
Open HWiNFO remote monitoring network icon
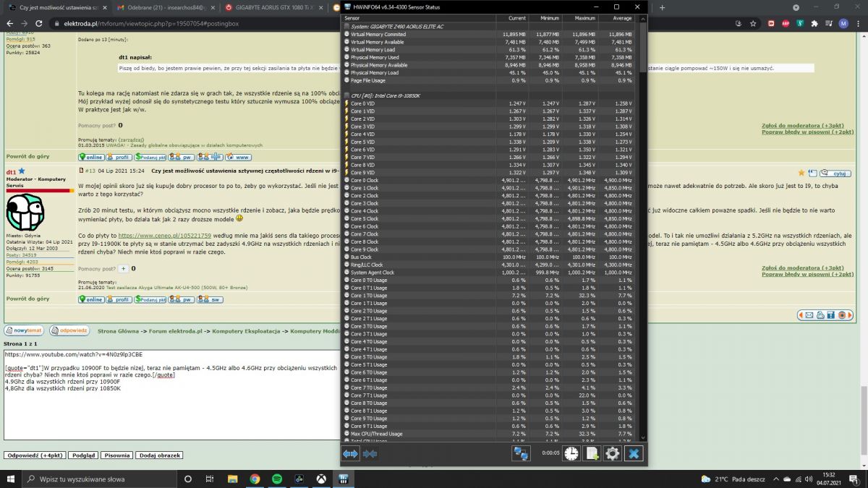(x=521, y=453)
